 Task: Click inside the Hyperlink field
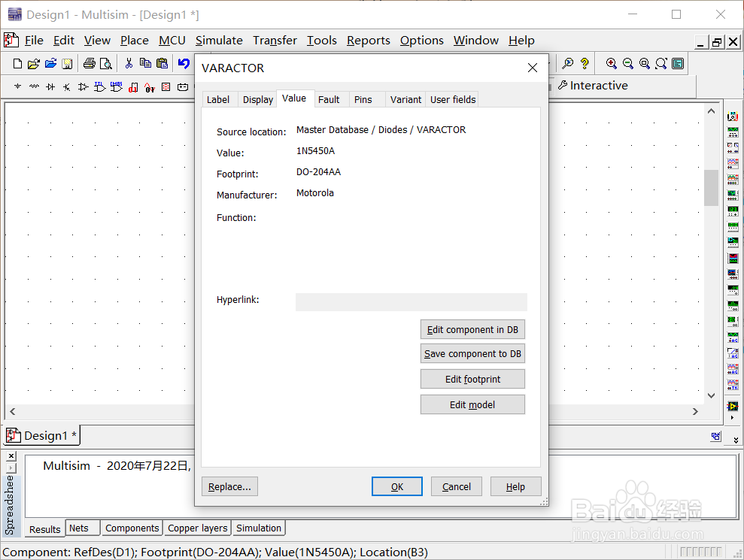click(x=411, y=302)
